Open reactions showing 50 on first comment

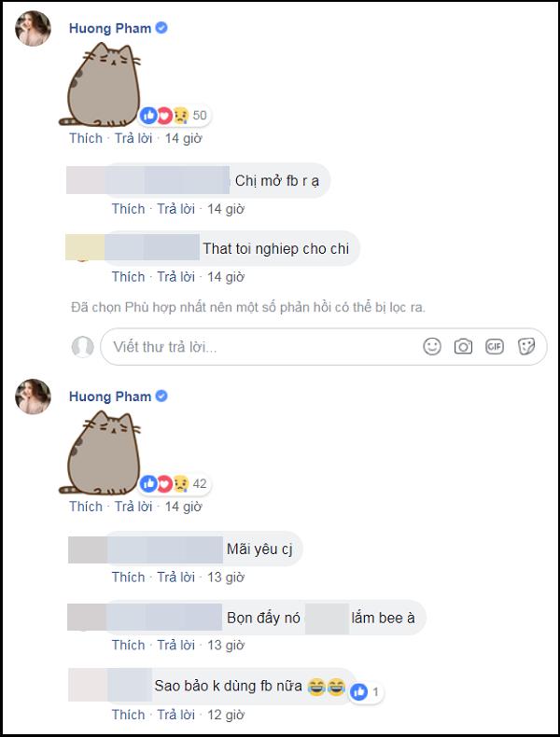tap(175, 115)
